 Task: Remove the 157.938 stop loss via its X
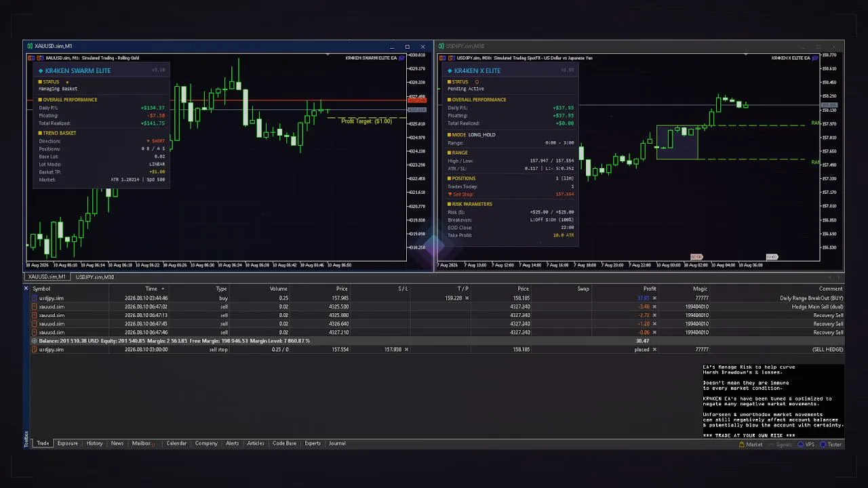[406, 350]
